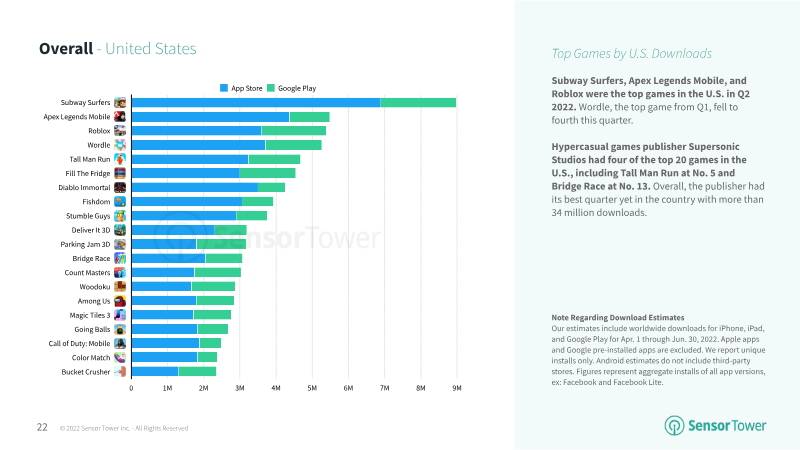Click the green Google Play legend swatch

[x=271, y=88]
